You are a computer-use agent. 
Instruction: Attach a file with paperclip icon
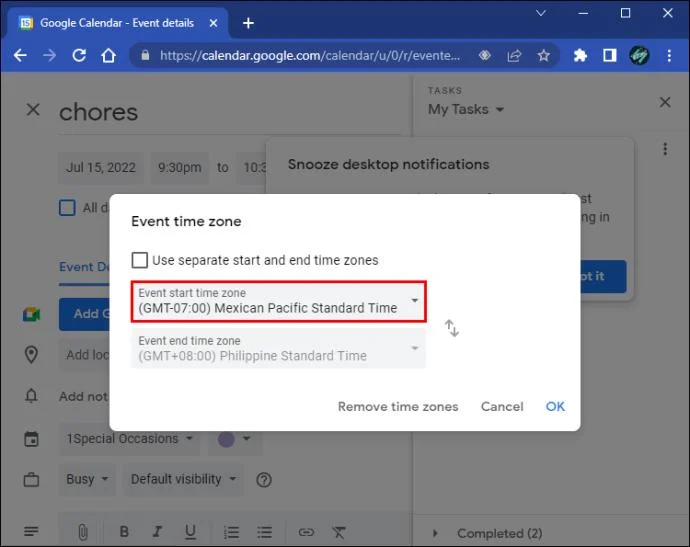82,532
